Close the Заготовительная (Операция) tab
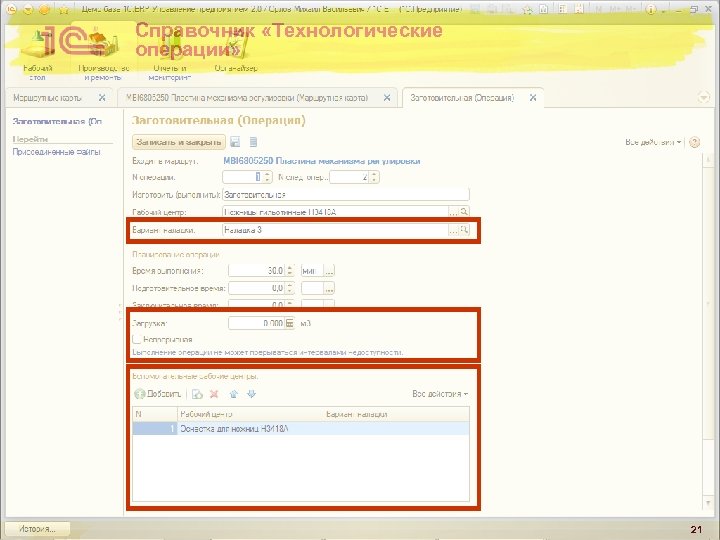This screenshot has width=720, height=540. coord(533,98)
